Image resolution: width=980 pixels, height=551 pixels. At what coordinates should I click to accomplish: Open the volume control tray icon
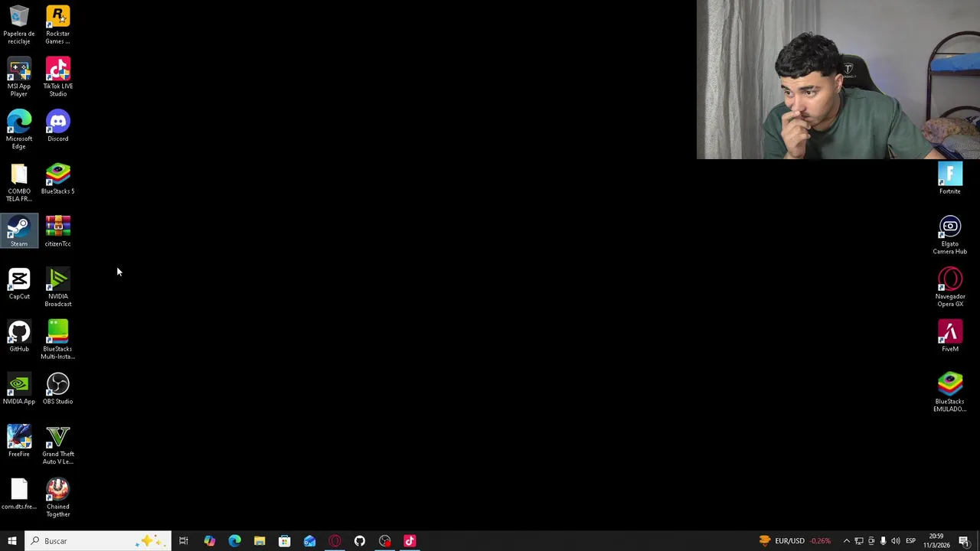click(895, 541)
